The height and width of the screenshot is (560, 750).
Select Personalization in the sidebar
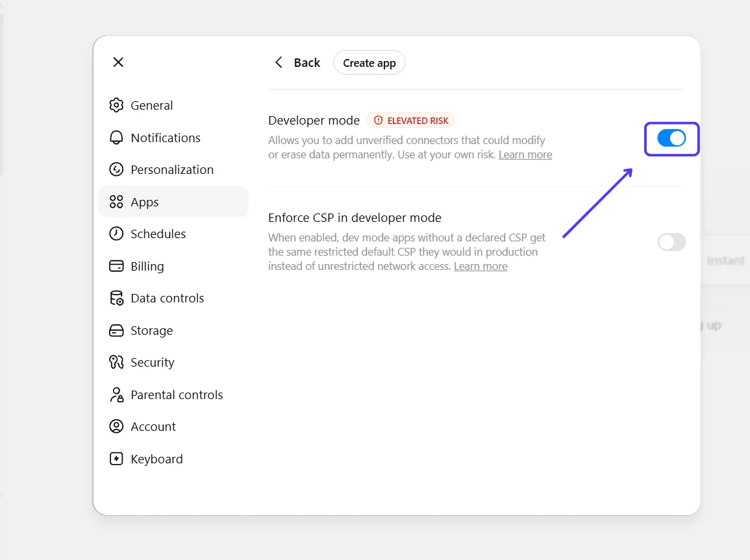coord(173,169)
